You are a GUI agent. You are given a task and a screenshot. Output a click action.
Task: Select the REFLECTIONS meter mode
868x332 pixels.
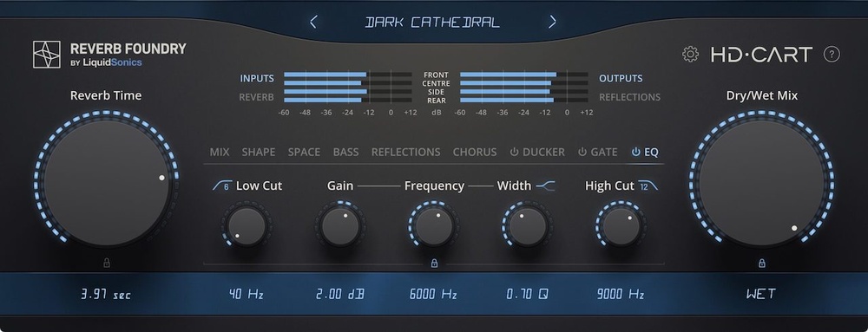pyautogui.click(x=629, y=97)
